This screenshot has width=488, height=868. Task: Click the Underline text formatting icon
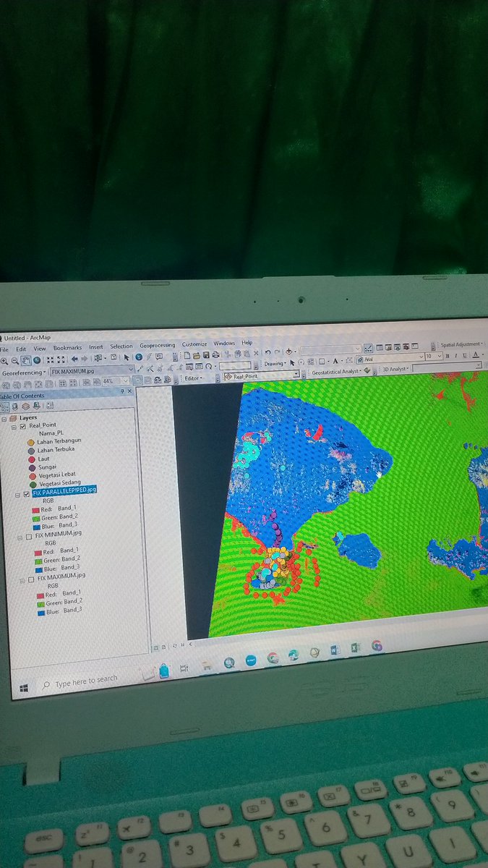click(464, 356)
